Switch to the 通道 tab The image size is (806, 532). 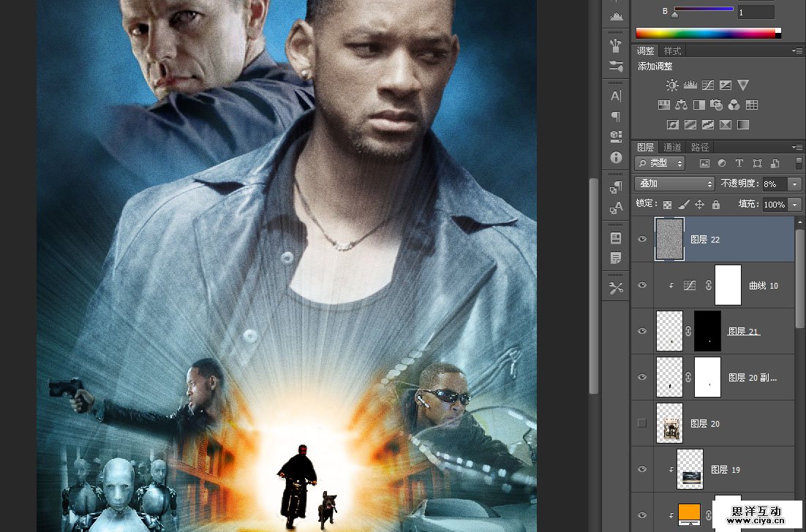(673, 147)
